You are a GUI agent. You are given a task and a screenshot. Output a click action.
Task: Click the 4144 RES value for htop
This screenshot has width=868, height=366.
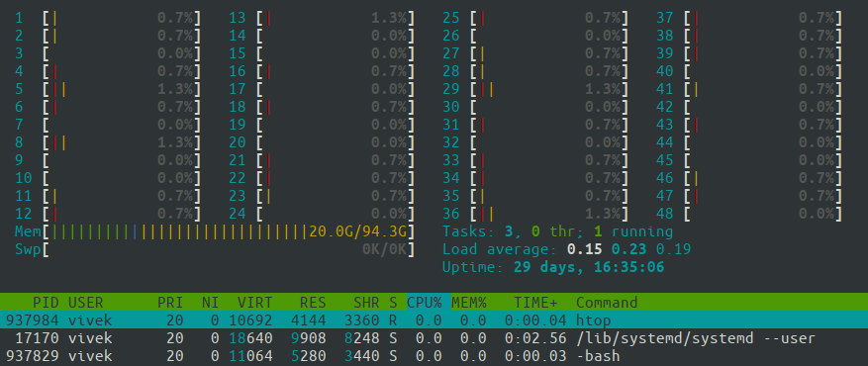tap(309, 320)
